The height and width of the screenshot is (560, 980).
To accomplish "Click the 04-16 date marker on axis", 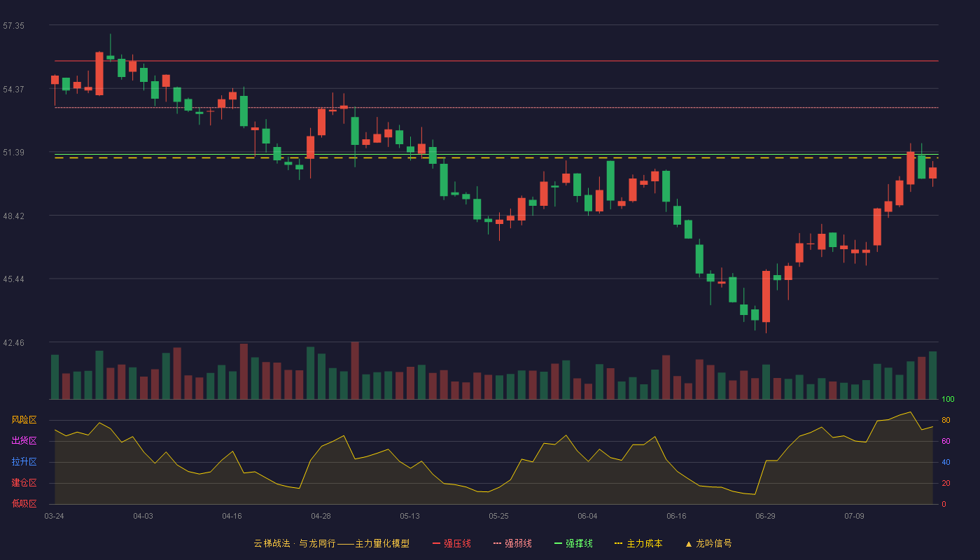I will pos(232,516).
